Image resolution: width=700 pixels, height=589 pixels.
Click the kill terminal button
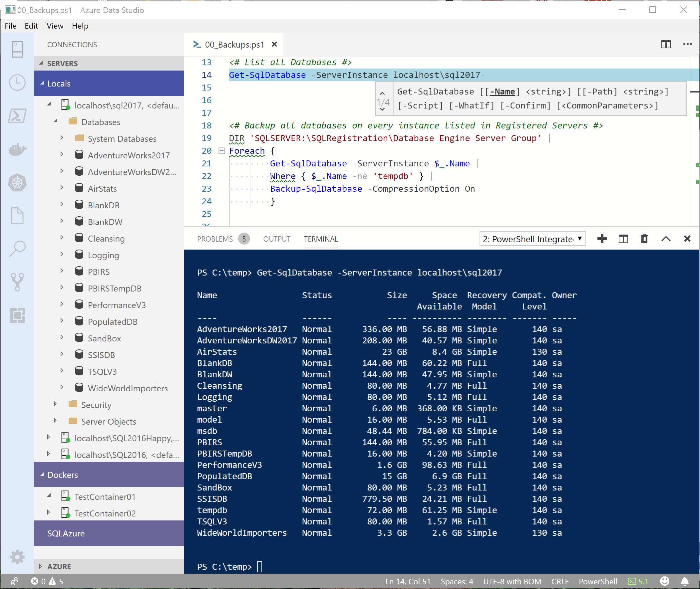643,238
